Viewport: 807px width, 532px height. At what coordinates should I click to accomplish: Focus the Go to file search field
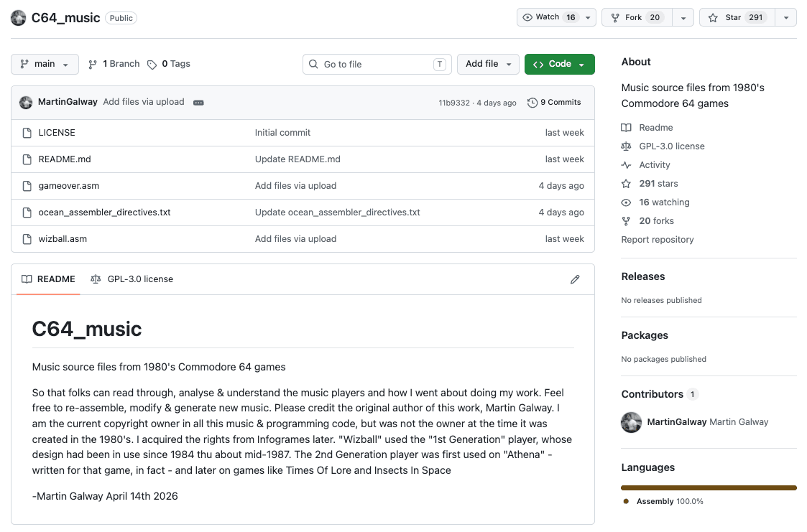[x=377, y=64]
